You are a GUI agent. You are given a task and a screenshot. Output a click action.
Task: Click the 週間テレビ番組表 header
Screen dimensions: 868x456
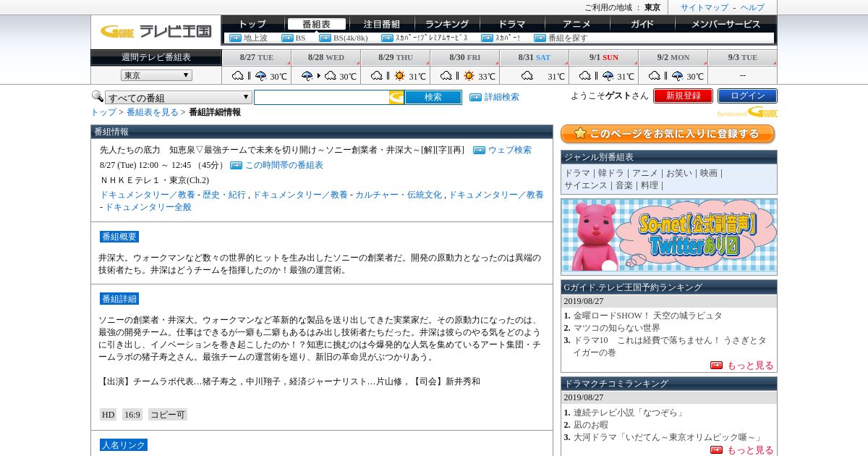[x=156, y=57]
